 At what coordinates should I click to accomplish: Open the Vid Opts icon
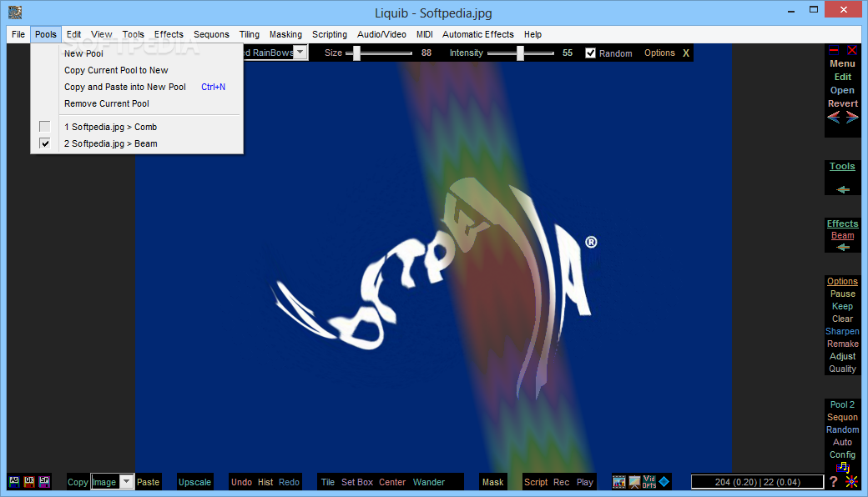pyautogui.click(x=649, y=482)
